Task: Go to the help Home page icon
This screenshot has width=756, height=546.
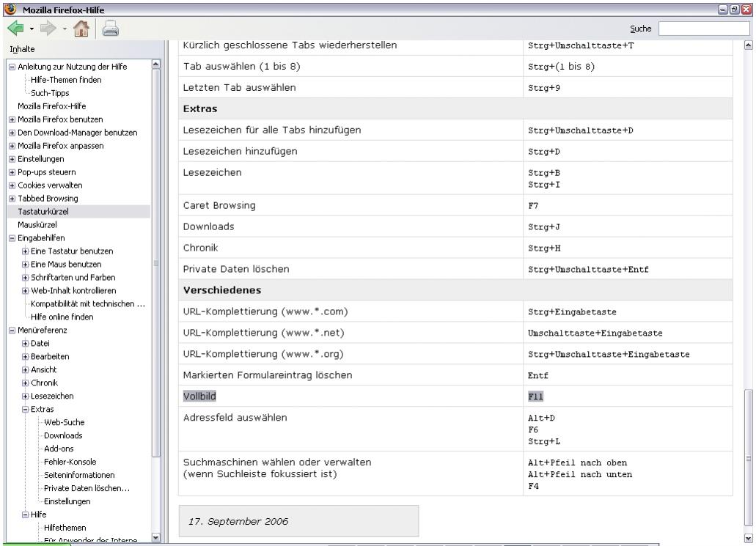Action: (81, 29)
